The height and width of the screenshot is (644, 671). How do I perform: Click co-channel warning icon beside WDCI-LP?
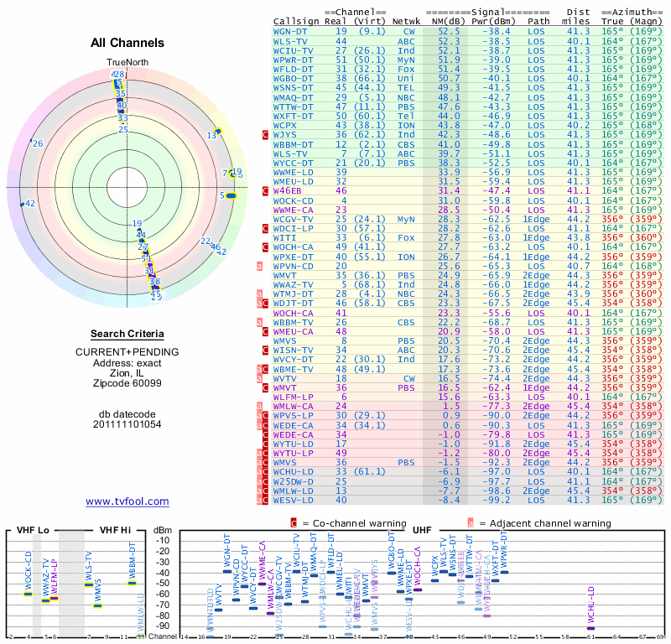point(265,228)
